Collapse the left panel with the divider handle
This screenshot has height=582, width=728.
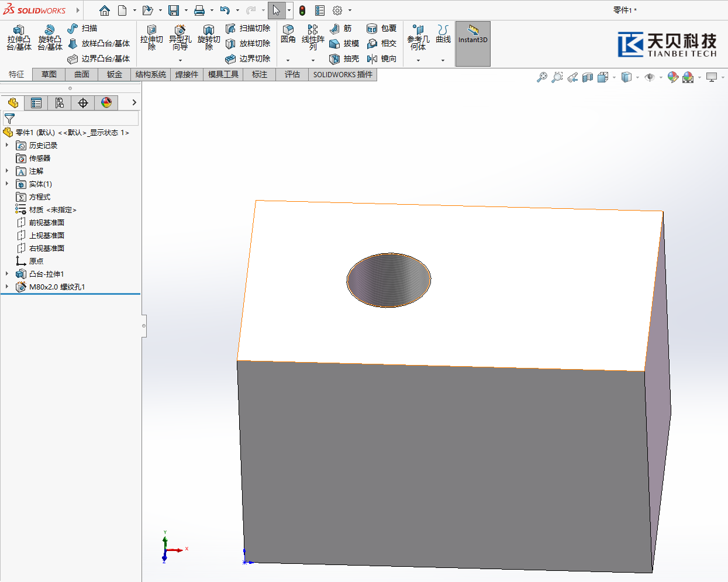click(144, 326)
